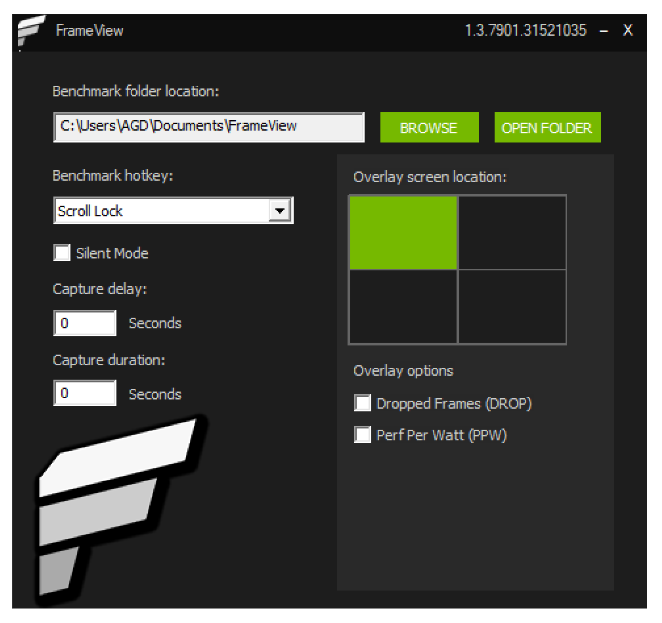The image size is (662, 623).
Task: Enable Perf Per Watt (PPW) checkbox
Action: click(362, 434)
